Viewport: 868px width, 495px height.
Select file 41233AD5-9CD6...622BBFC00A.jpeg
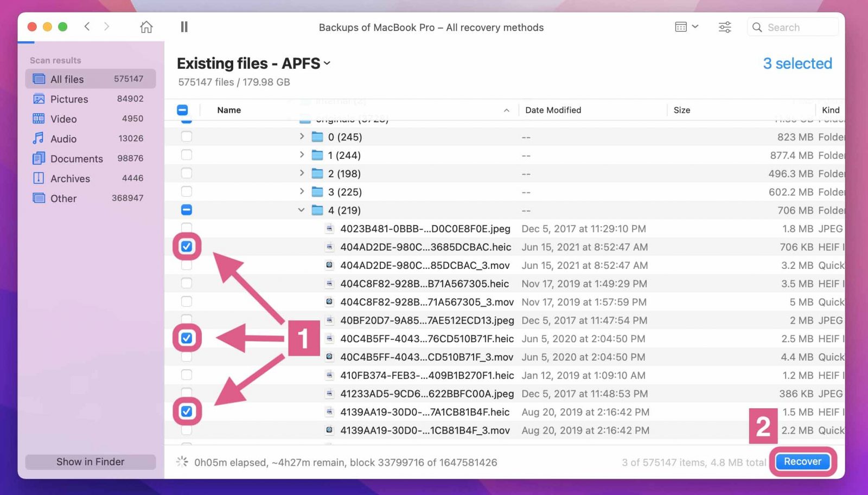point(427,394)
